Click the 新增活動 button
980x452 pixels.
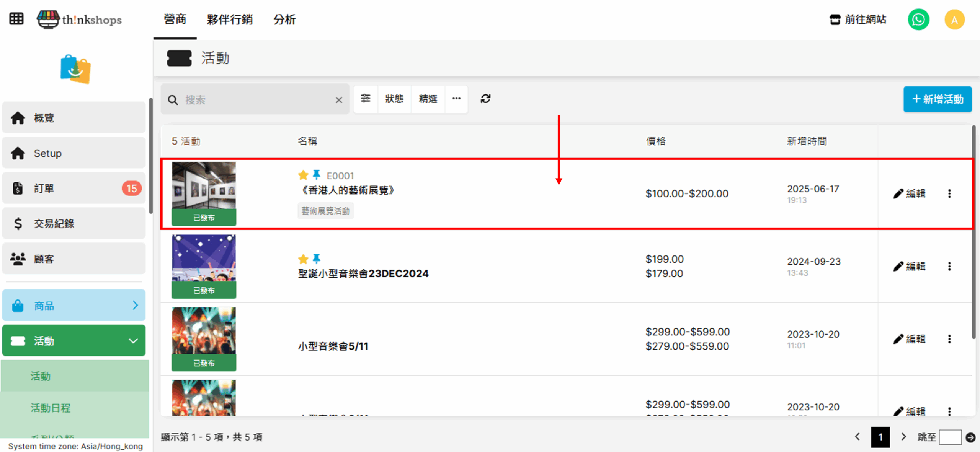pos(938,99)
